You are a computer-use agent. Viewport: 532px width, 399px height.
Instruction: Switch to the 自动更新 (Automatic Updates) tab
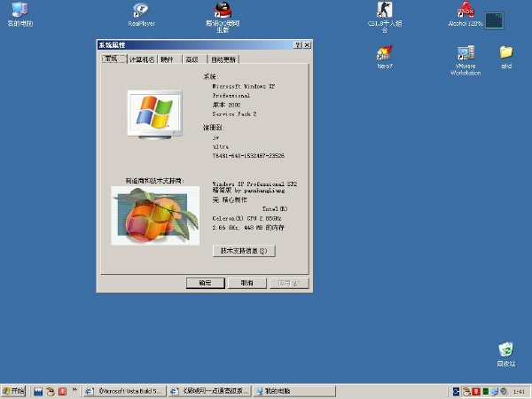[x=223, y=59]
